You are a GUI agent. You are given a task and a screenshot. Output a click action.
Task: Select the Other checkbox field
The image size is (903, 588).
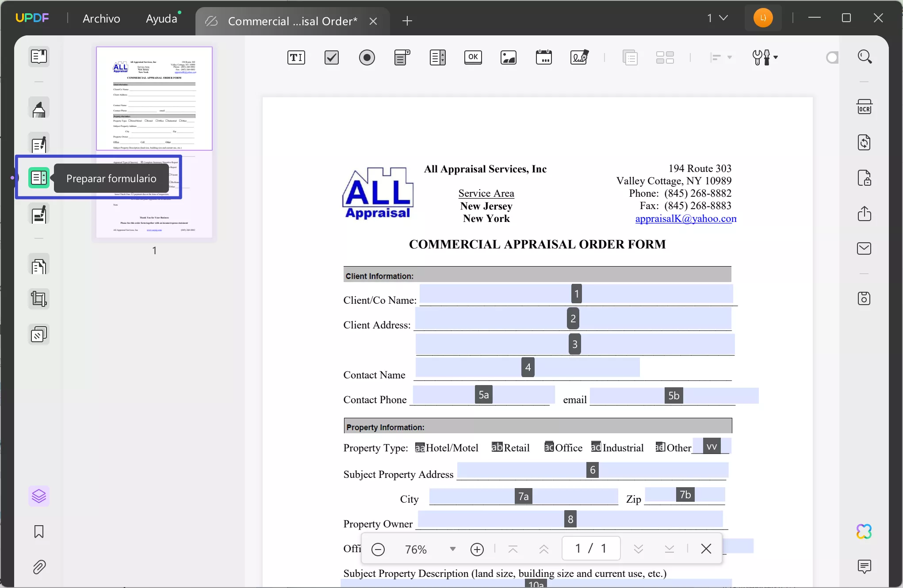tap(660, 447)
